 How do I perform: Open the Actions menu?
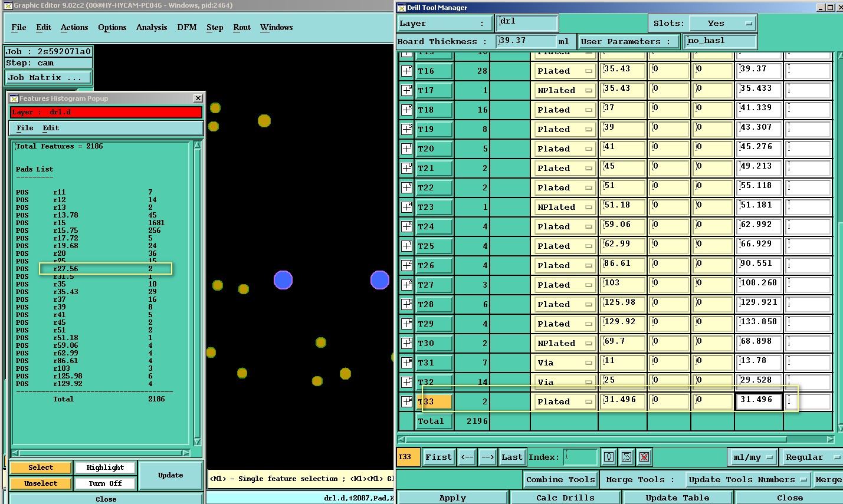click(x=74, y=27)
